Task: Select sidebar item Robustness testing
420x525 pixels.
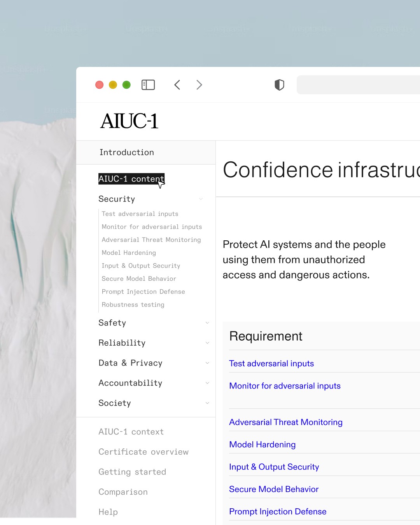Action: pos(133,305)
